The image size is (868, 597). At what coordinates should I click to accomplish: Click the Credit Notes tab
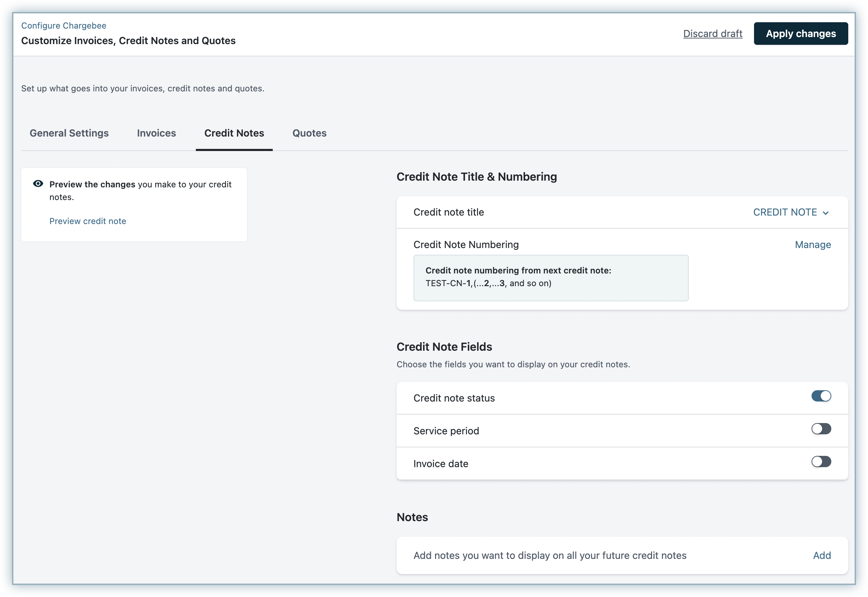click(x=234, y=133)
